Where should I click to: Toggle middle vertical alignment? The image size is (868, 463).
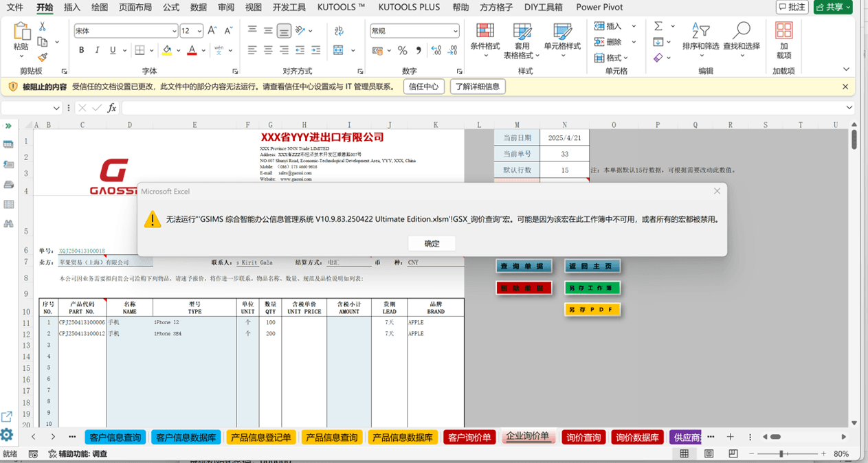[268, 31]
